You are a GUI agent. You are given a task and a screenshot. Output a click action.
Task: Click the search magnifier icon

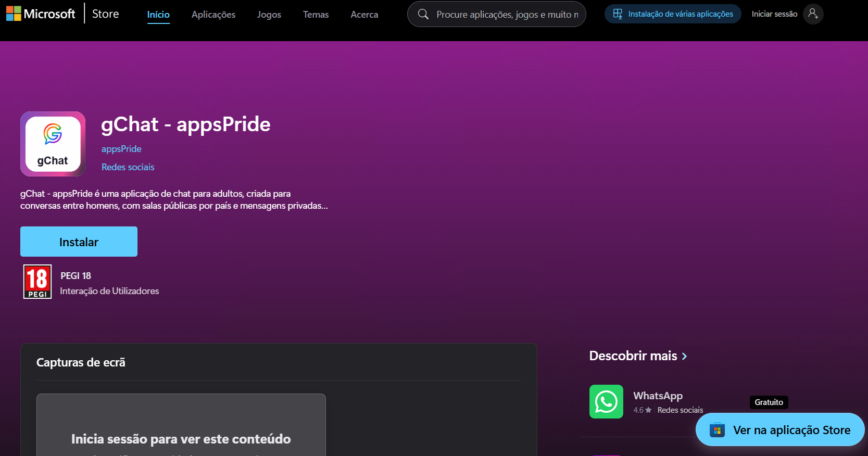423,14
